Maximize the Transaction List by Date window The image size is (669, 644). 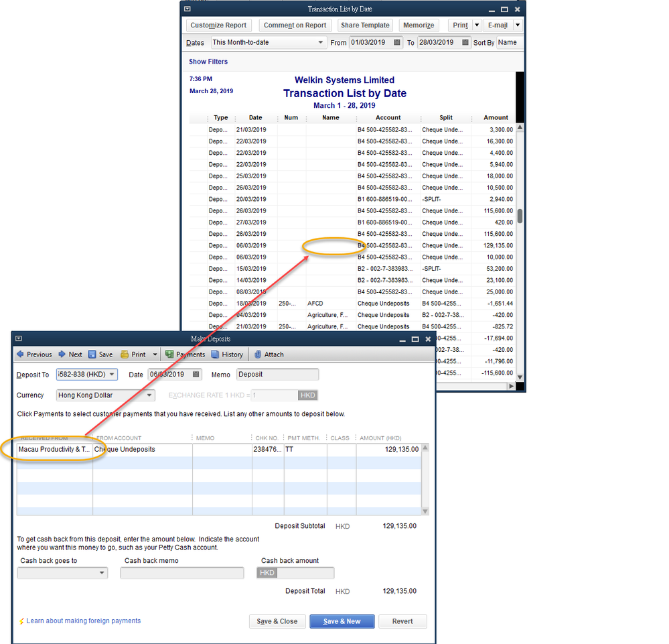504,9
